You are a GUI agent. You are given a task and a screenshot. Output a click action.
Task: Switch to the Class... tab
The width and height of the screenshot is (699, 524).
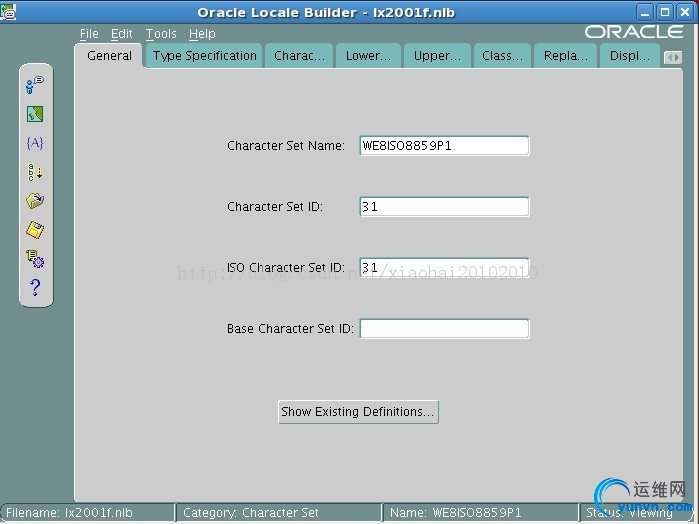(x=502, y=56)
